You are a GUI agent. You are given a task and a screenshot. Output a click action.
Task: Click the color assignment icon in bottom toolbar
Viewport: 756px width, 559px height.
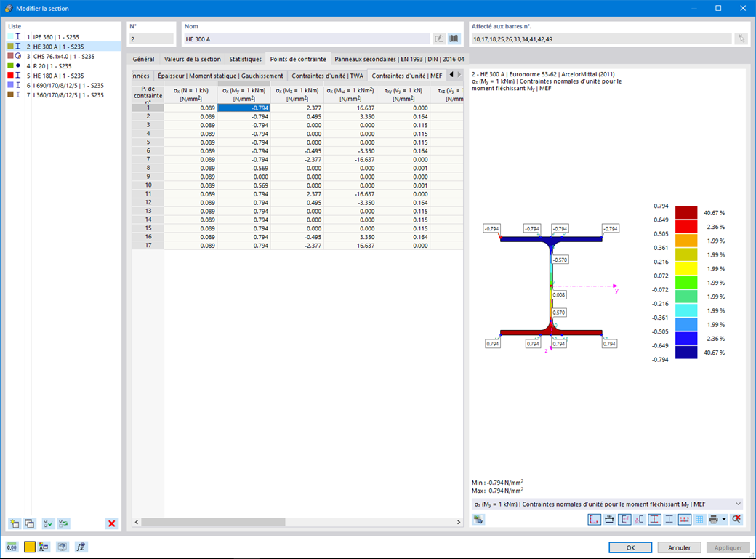(44, 547)
